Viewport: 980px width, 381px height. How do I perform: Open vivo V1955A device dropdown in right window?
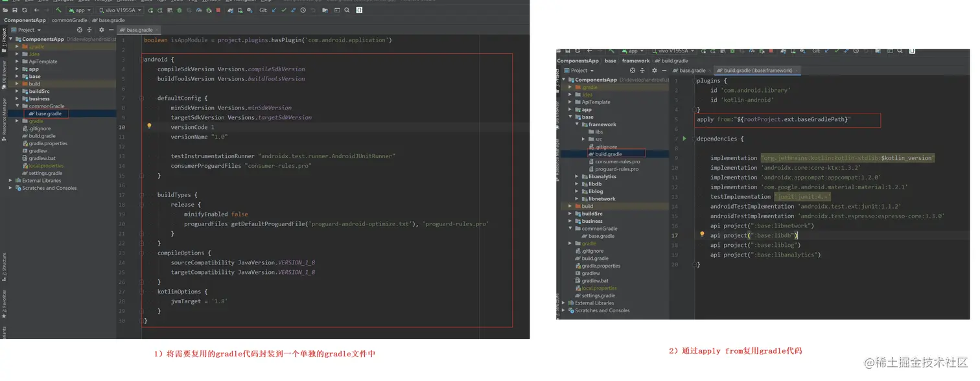(672, 51)
